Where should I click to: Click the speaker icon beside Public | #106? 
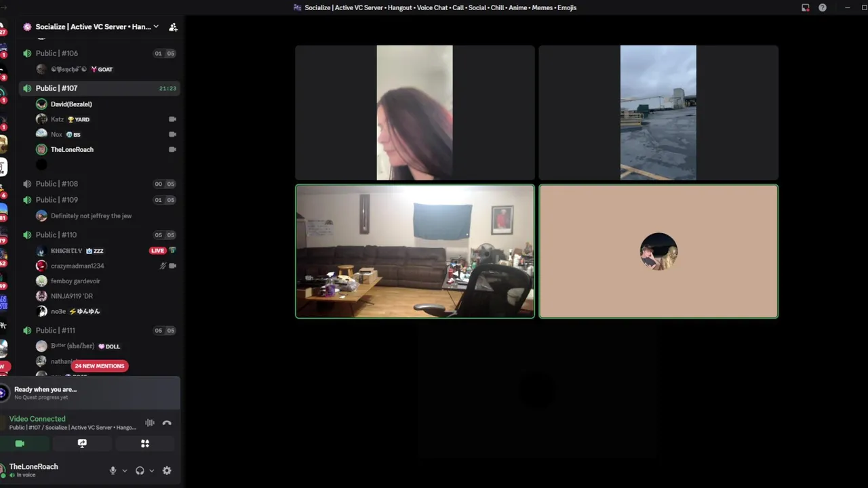click(27, 53)
